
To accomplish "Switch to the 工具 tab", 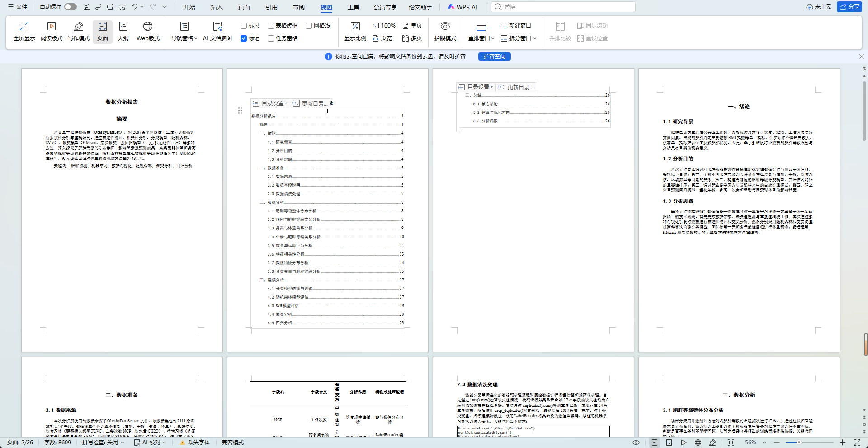I will click(x=354, y=7).
